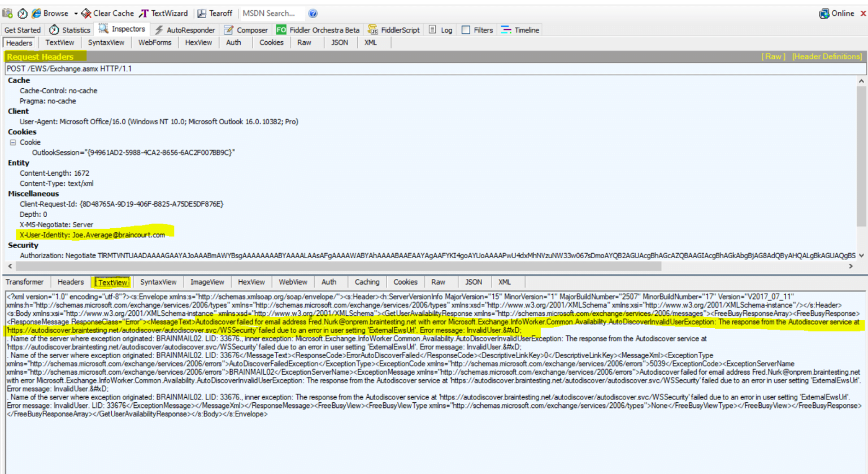The height and width of the screenshot is (474, 868).
Task: Select the response WebView tab
Action: [293, 282]
